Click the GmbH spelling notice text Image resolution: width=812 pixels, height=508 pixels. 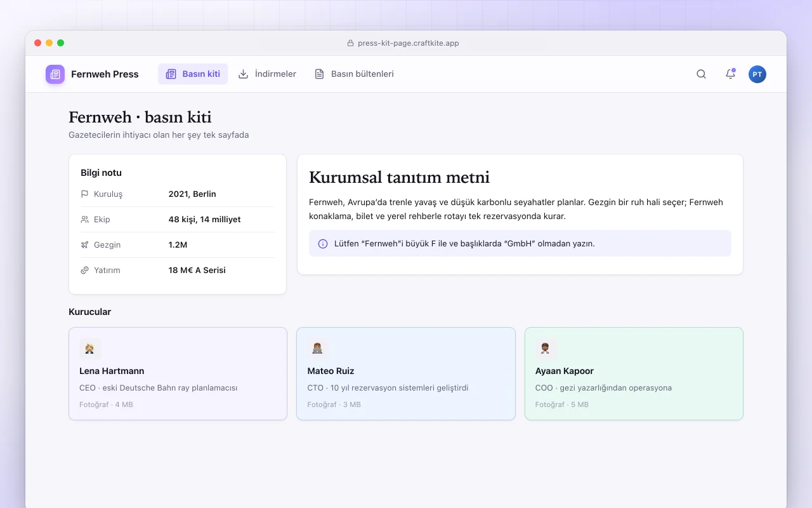coord(464,243)
